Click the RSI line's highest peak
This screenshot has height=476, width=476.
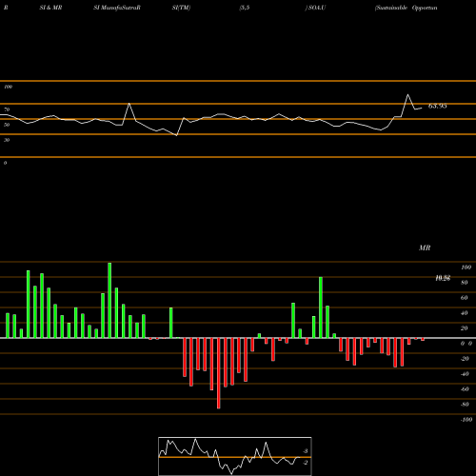[407, 94]
